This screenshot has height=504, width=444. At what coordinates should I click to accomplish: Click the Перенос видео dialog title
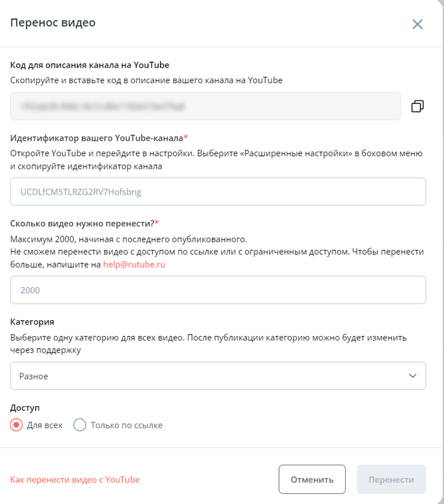click(53, 23)
